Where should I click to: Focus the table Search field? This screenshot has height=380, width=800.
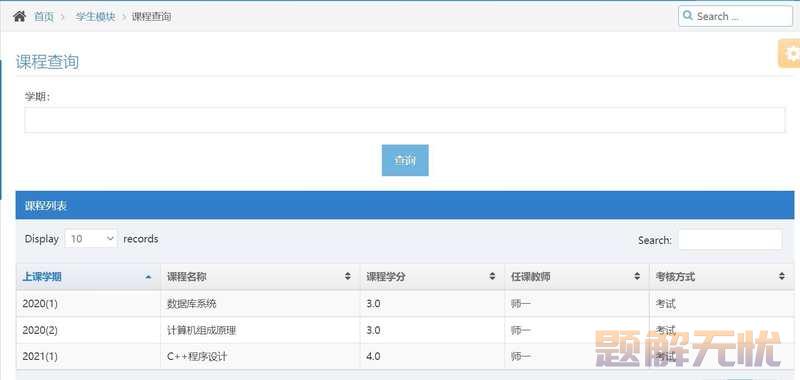point(730,240)
